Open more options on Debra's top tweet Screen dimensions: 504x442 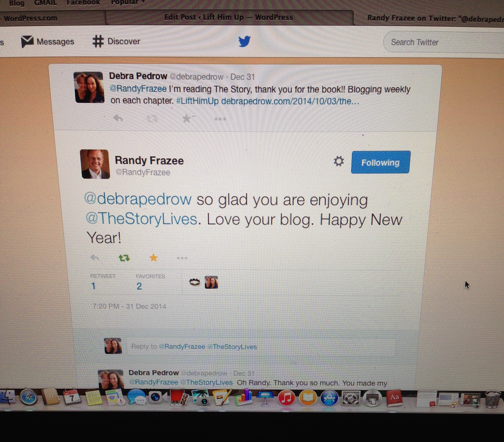pos(220,119)
